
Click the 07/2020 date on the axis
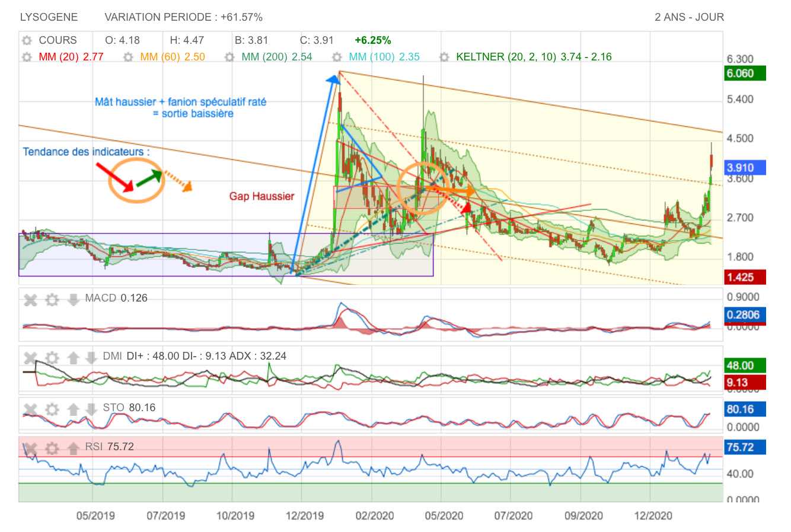(x=513, y=515)
